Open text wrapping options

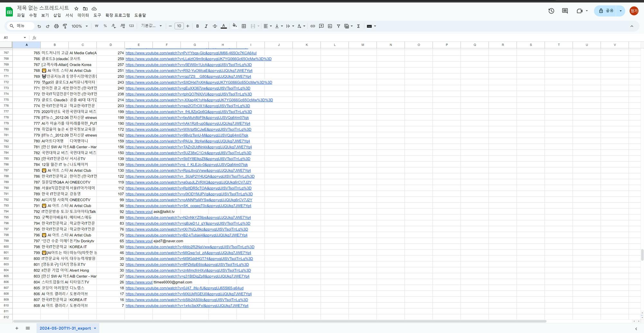[290, 26]
